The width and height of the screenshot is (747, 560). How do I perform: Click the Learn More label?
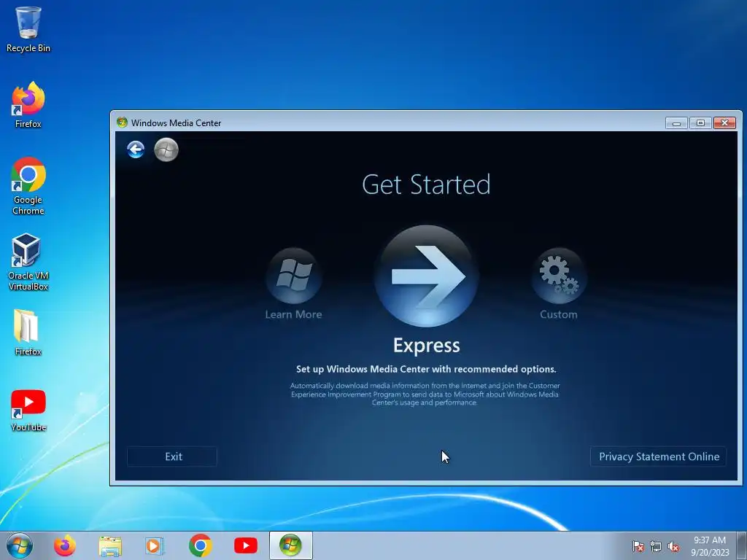point(293,314)
